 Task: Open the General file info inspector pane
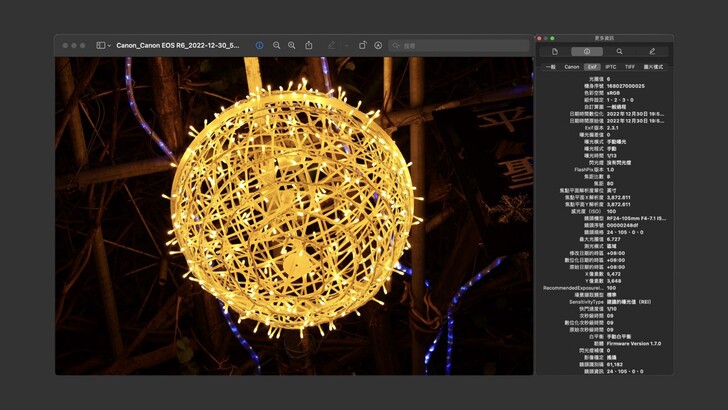click(x=555, y=51)
